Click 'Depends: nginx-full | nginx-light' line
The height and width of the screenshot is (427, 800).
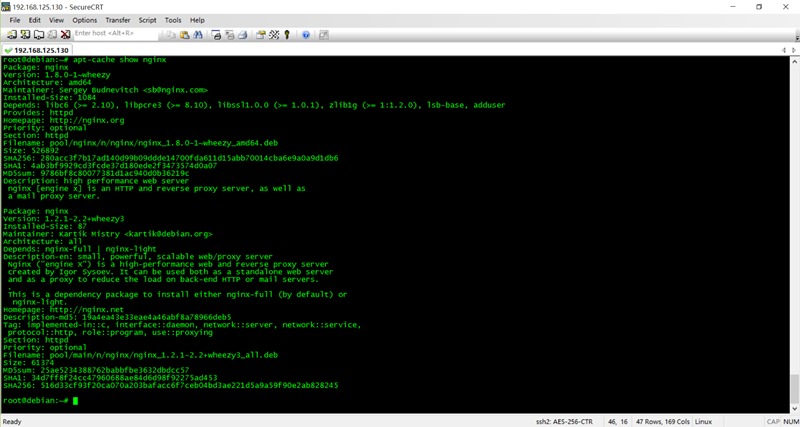pyautogui.click(x=80, y=249)
